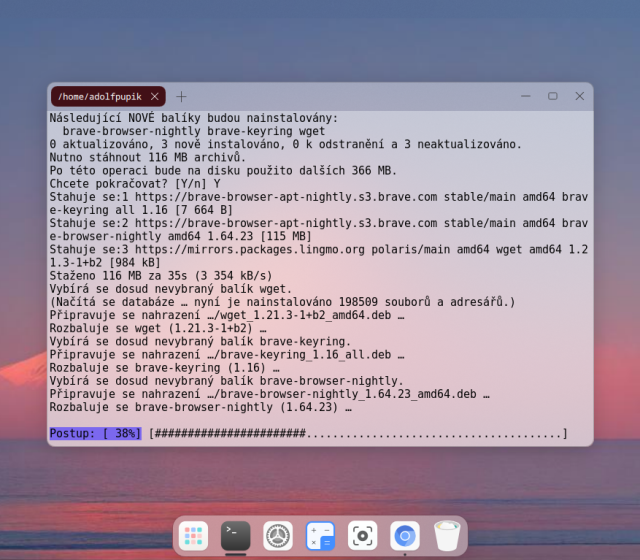640x560 pixels.
Task: Close the terminal window
Action: pyautogui.click(x=579, y=97)
